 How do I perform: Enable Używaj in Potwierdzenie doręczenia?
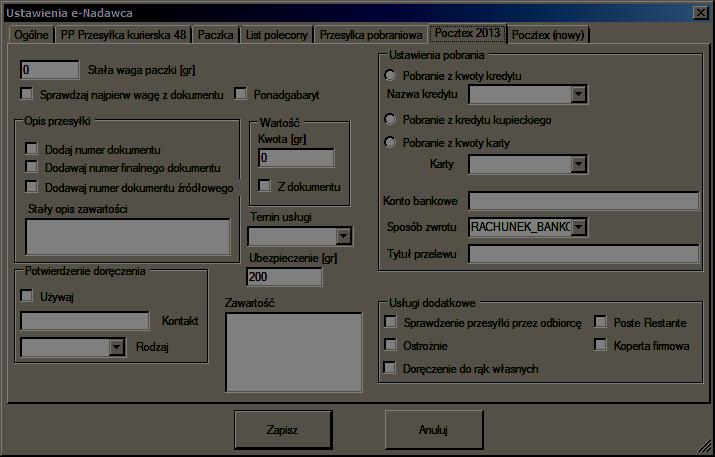click(x=27, y=296)
